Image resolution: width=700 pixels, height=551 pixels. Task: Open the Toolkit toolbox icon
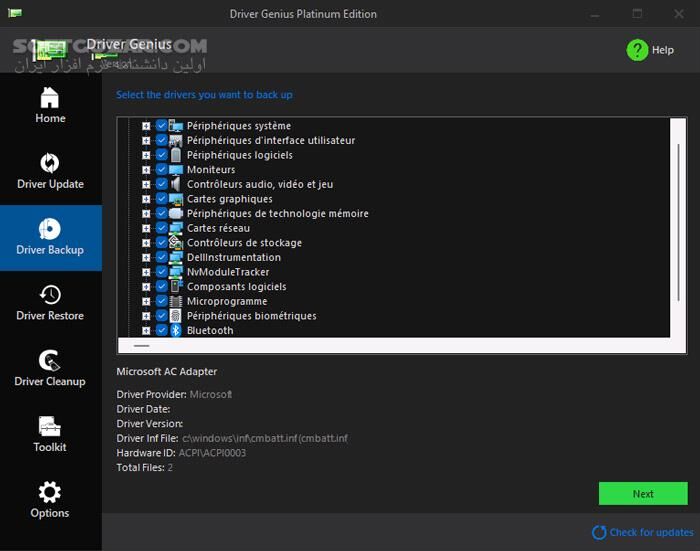click(x=50, y=426)
